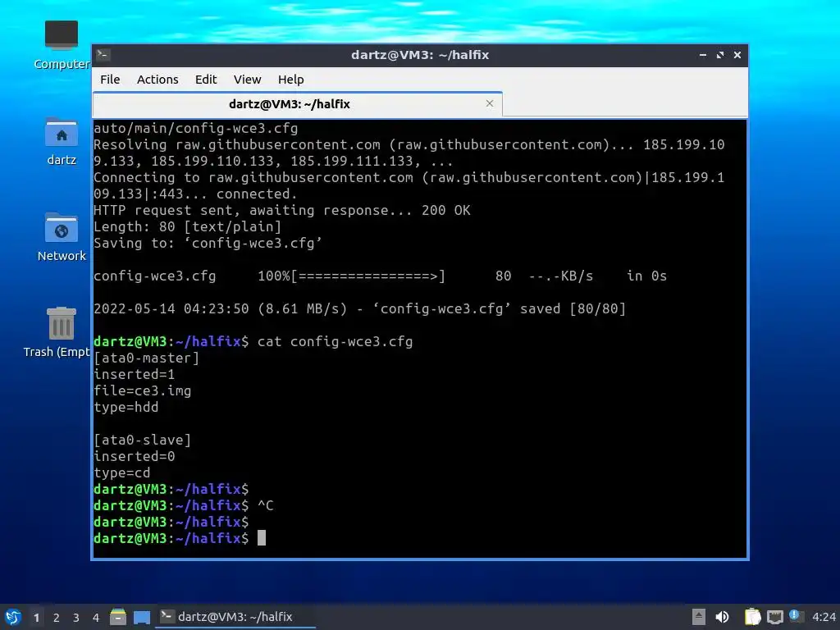Click the 4:24 taskbar clock
Image resolution: width=840 pixels, height=630 pixels.
pyautogui.click(x=824, y=617)
